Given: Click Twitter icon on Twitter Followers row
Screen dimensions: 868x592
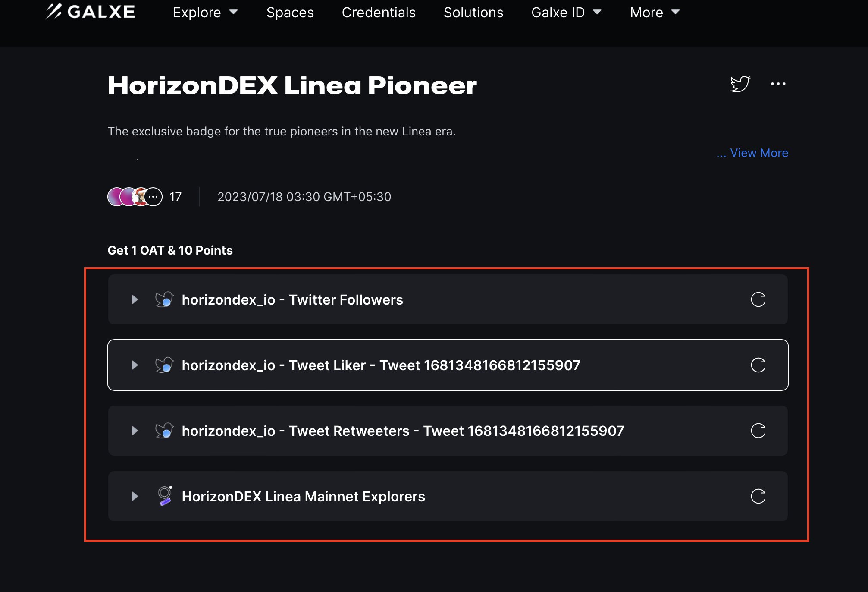Looking at the screenshot, I should 164,299.
